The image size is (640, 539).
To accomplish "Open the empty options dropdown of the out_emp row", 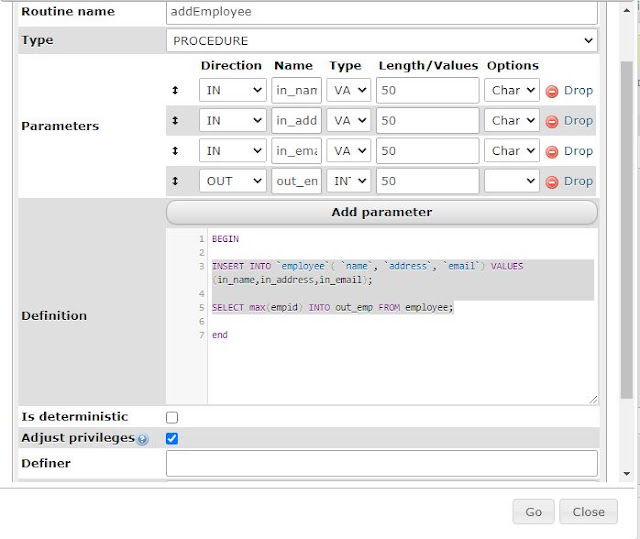I will click(x=512, y=181).
